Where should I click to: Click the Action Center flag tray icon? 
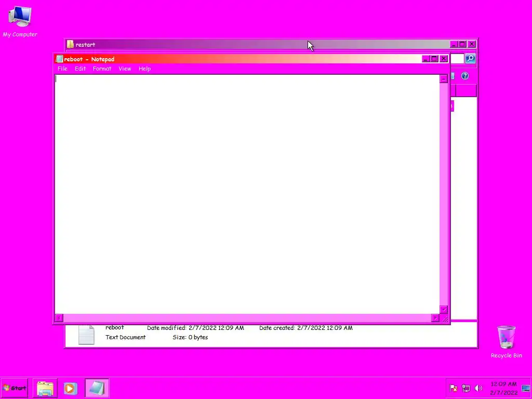453,388
